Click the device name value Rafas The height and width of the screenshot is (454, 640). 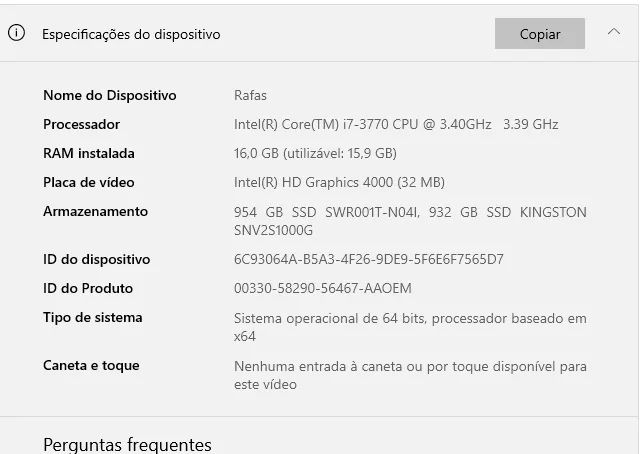(x=250, y=96)
